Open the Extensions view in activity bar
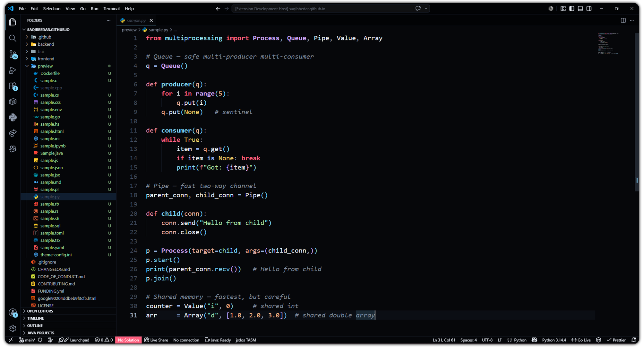The image size is (644, 347). pos(13,86)
